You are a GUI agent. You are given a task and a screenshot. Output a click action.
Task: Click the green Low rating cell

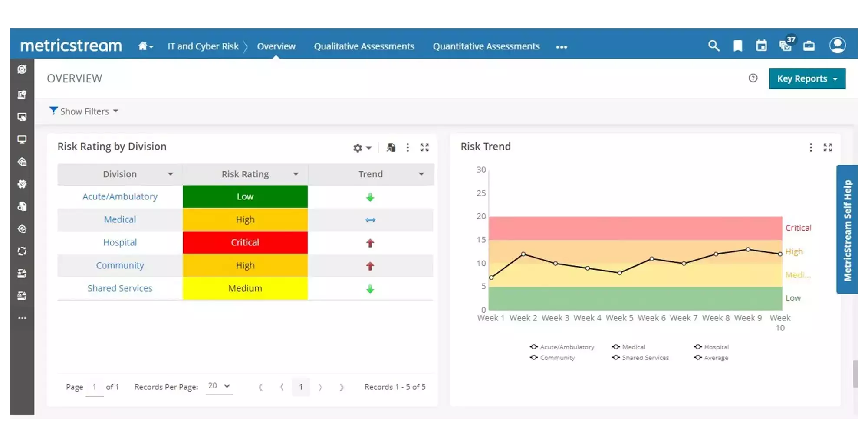[245, 196]
